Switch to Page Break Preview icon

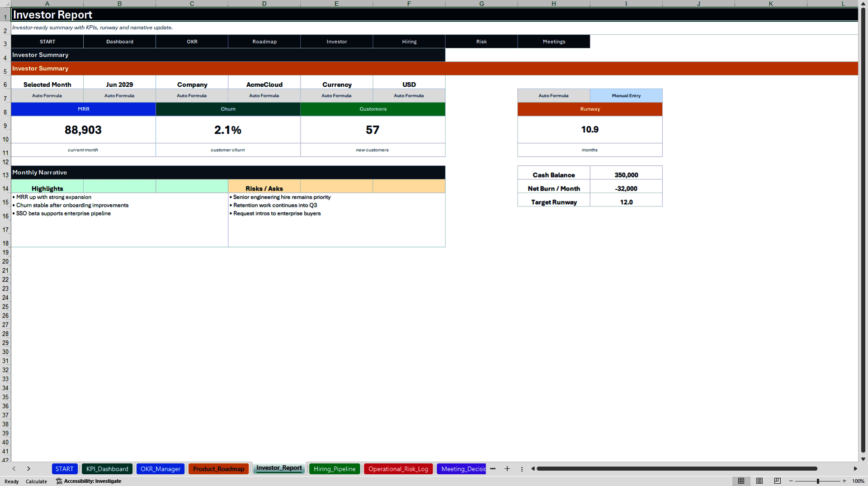778,481
